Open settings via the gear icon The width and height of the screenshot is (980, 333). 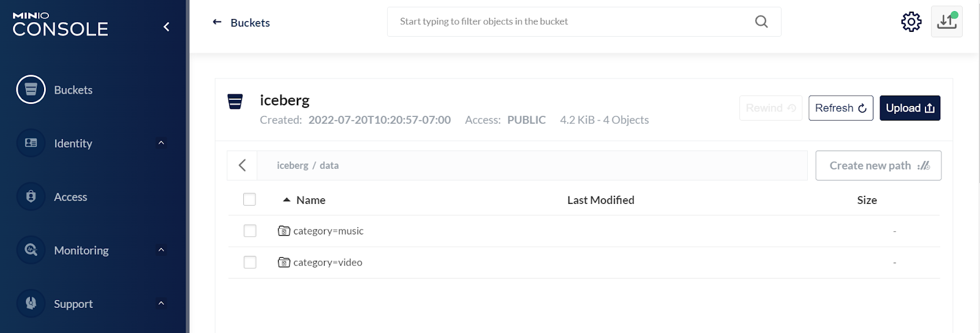911,22
